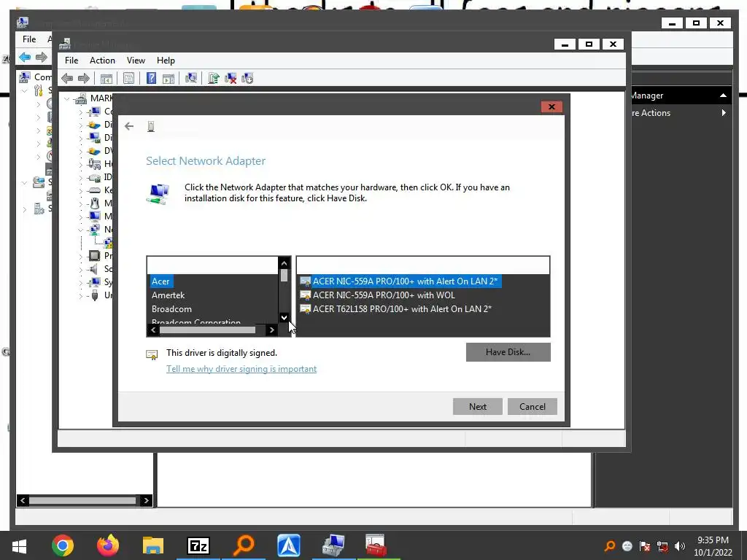Viewport: 747px width, 560px height.
Task: Open Device Manager Action menu
Action: pos(102,61)
